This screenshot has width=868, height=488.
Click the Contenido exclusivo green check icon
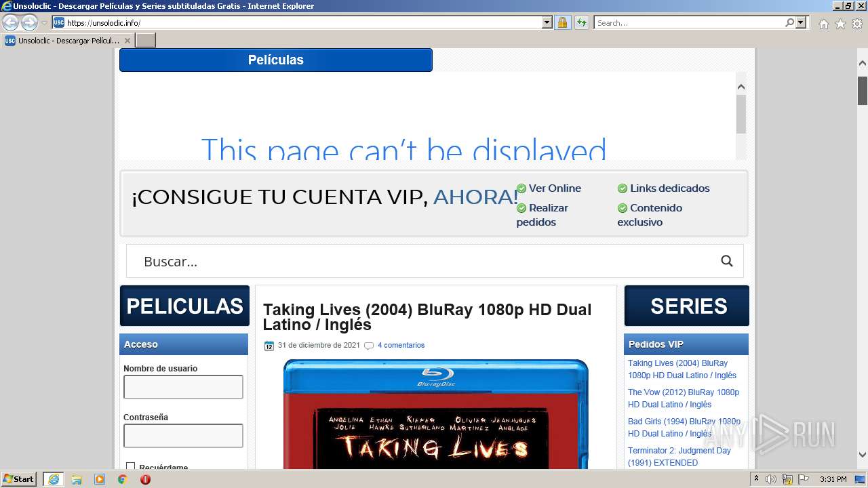(x=623, y=208)
